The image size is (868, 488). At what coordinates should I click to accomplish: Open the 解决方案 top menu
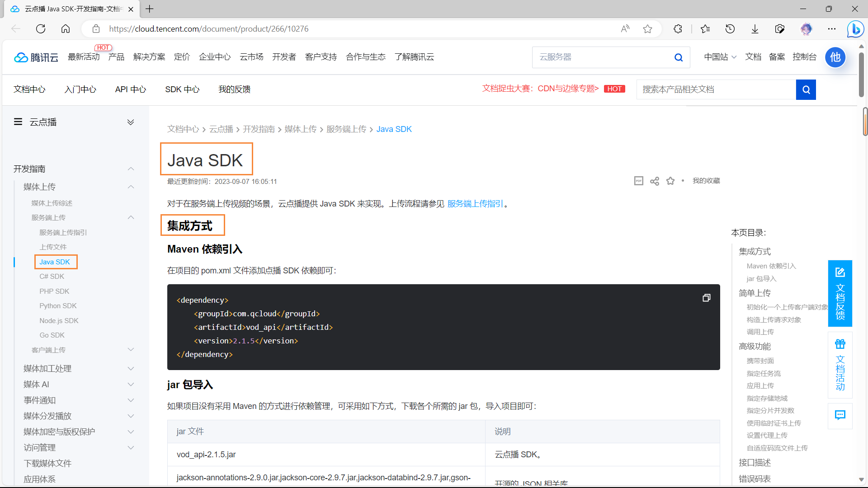(x=149, y=57)
